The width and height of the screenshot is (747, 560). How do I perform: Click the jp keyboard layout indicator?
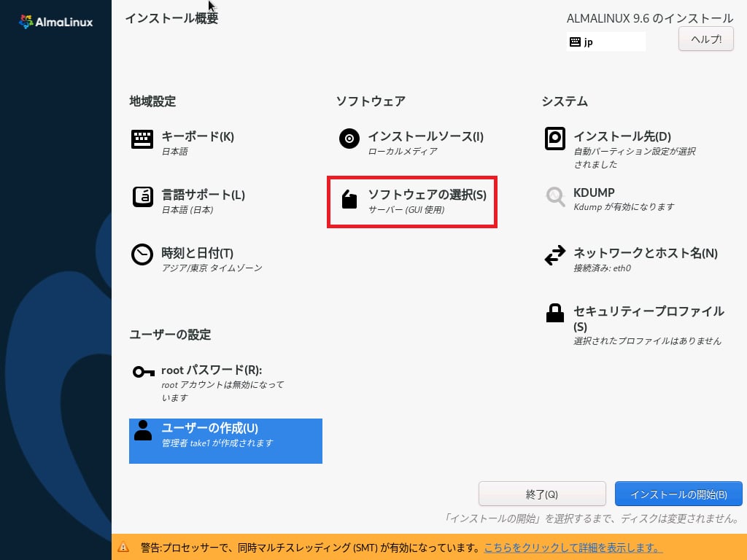tap(605, 42)
